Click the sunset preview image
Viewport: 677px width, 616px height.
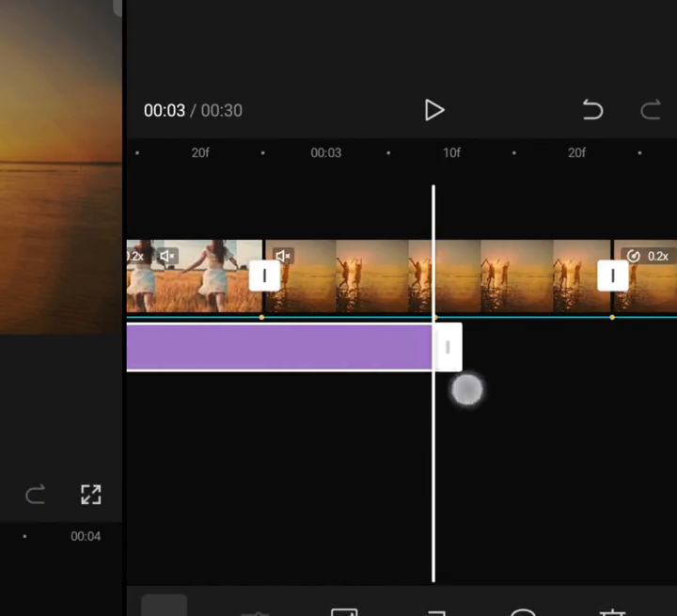point(60,166)
